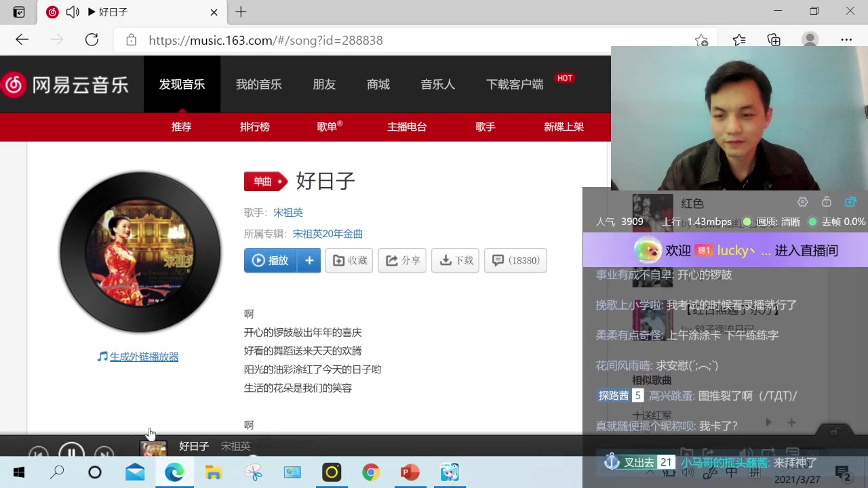The image size is (868, 488).
Task: Open the stream overlay settings gear
Action: click(802, 202)
